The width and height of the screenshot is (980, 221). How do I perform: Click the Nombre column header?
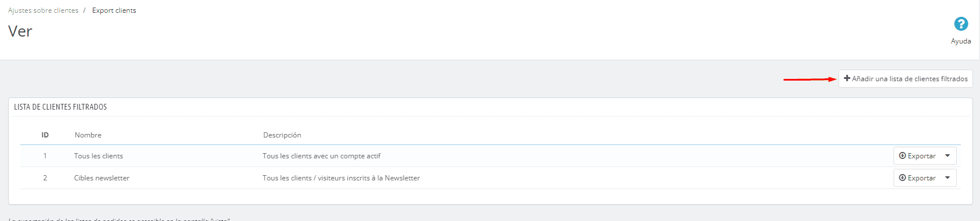(88, 135)
